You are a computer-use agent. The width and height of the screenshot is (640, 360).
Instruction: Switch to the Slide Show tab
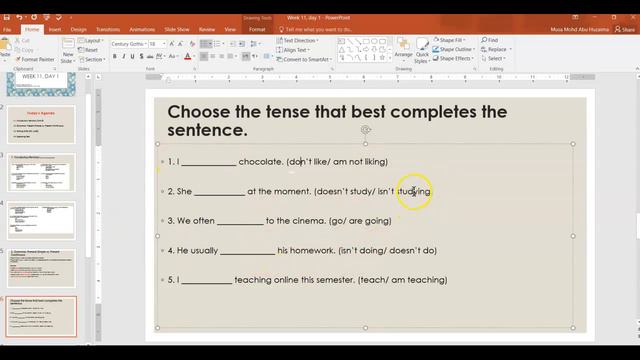coord(177,29)
